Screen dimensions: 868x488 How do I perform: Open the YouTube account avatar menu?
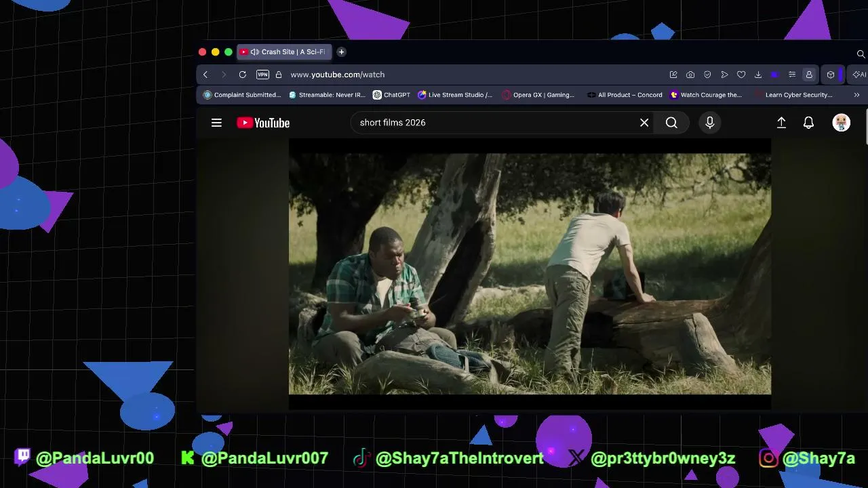pyautogui.click(x=841, y=123)
